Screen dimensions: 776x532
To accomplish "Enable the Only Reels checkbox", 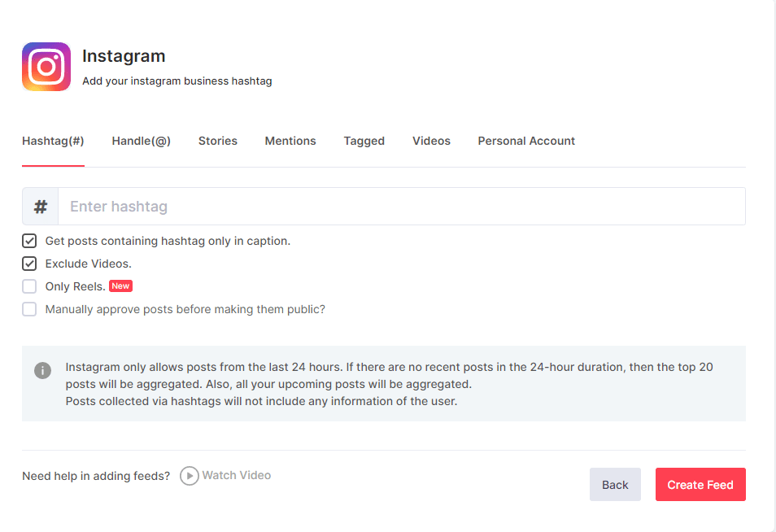I will pos(29,286).
